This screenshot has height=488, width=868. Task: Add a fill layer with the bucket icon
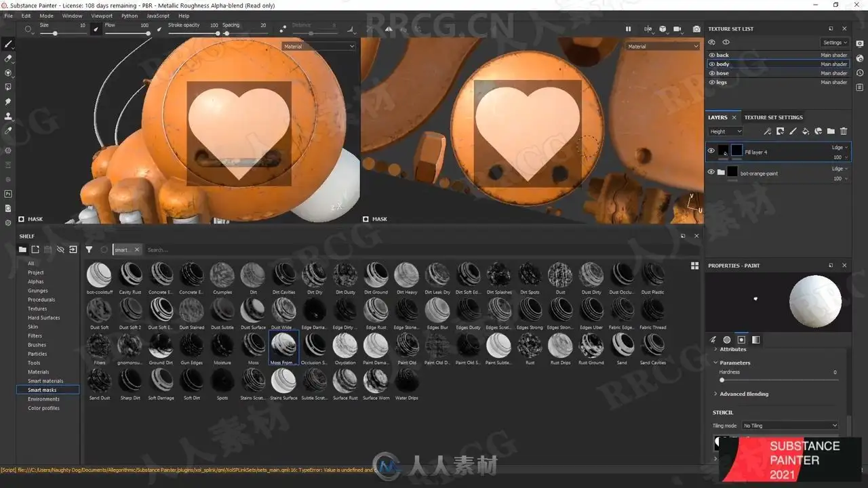(x=806, y=131)
